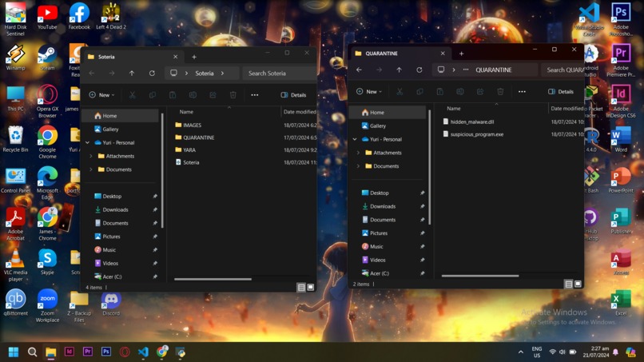Add a new tab in QUARANTINE window

pyautogui.click(x=461, y=54)
